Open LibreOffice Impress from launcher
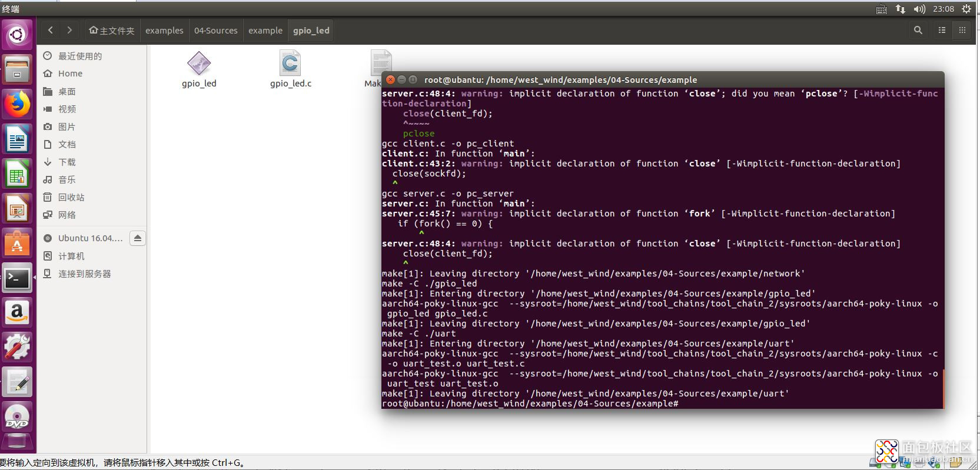Image resolution: width=980 pixels, height=470 pixels. click(x=17, y=209)
